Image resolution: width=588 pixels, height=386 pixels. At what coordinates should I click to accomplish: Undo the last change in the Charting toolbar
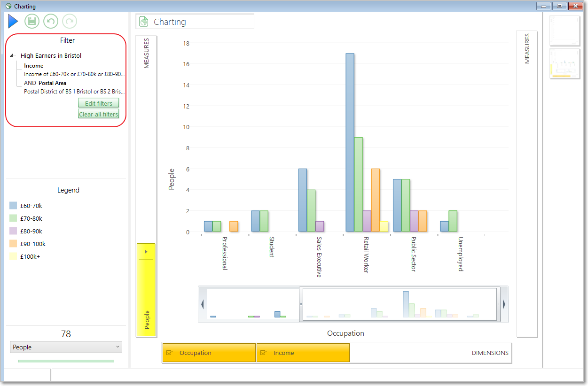point(51,21)
